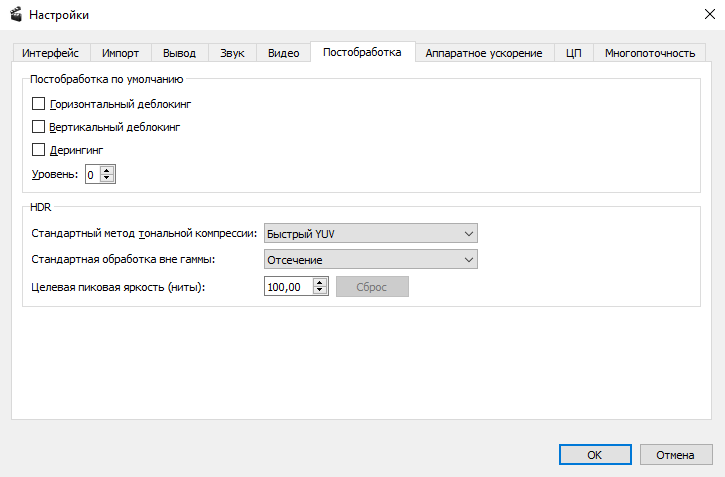Viewport: 725px width, 477px height.
Task: Lower peak brightness with down arrow
Action: point(319,291)
